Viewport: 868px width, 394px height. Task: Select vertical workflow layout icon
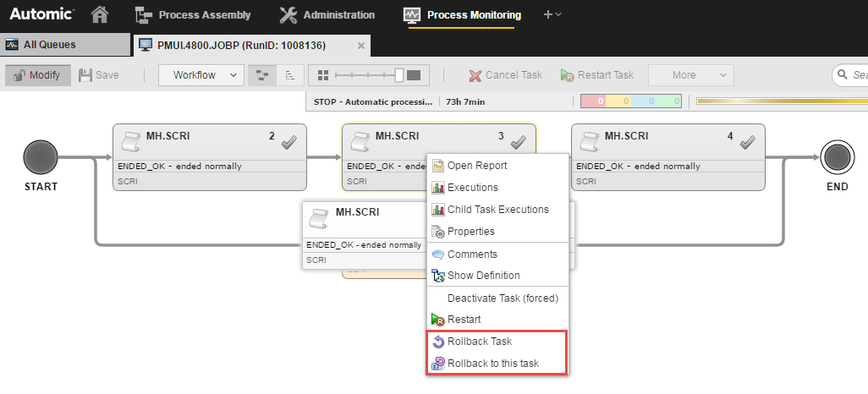(289, 75)
